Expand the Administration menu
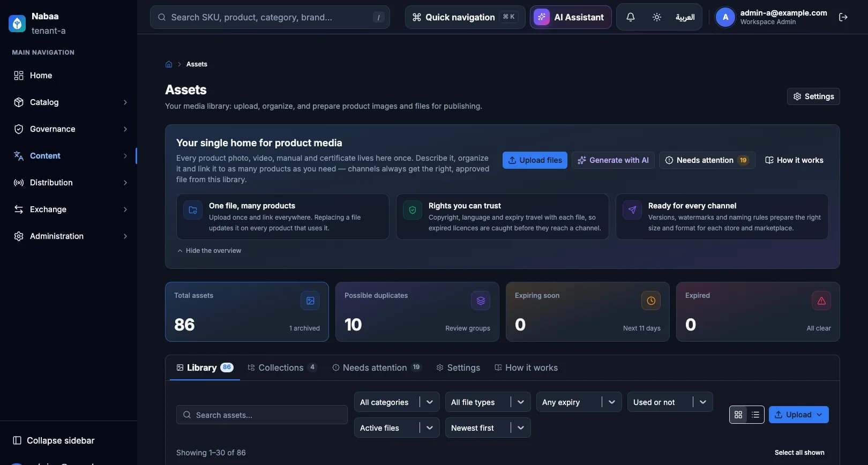The image size is (868, 465). (70, 236)
